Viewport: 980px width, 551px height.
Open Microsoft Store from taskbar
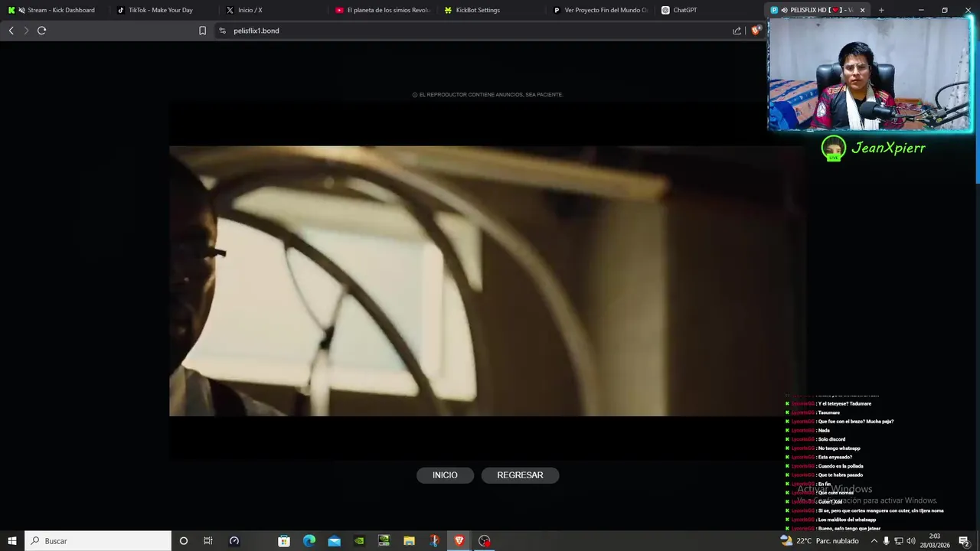[284, 541]
